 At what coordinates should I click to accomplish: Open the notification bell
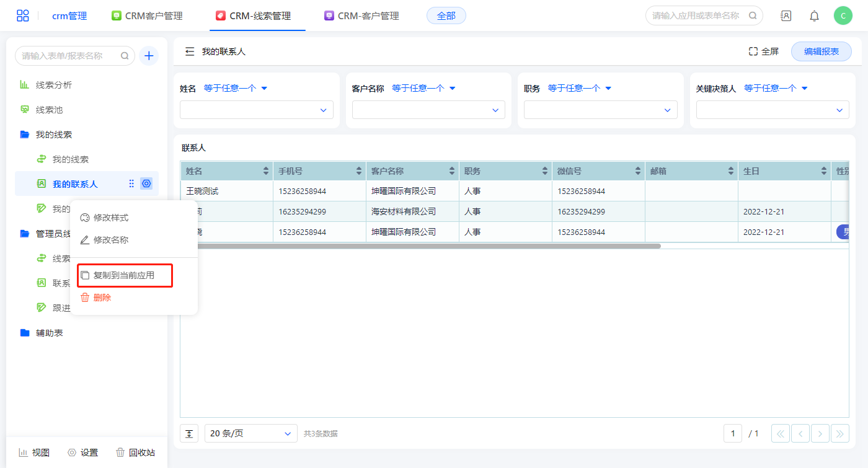pyautogui.click(x=814, y=16)
